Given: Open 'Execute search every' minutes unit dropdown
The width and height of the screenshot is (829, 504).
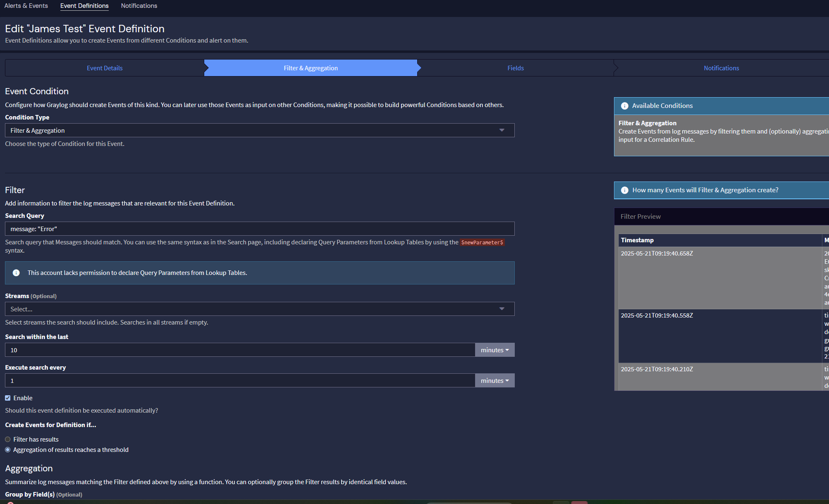Looking at the screenshot, I should coord(495,381).
